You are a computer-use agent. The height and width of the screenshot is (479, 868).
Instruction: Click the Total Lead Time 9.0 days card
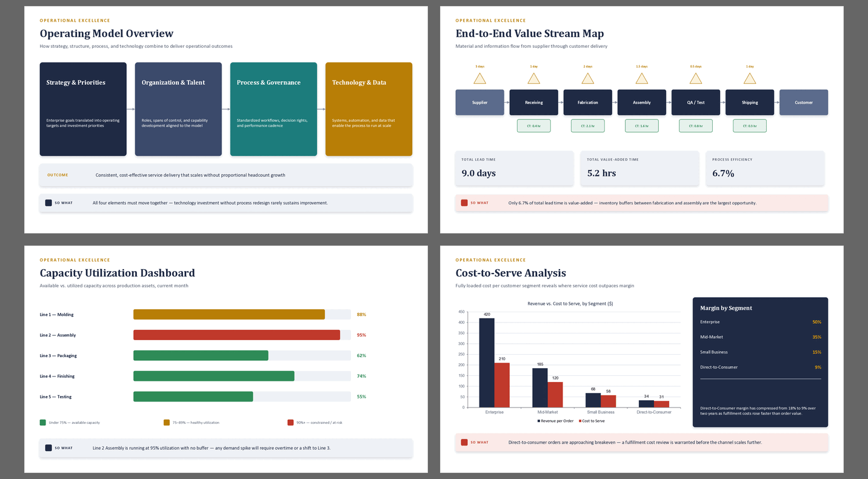coord(514,168)
